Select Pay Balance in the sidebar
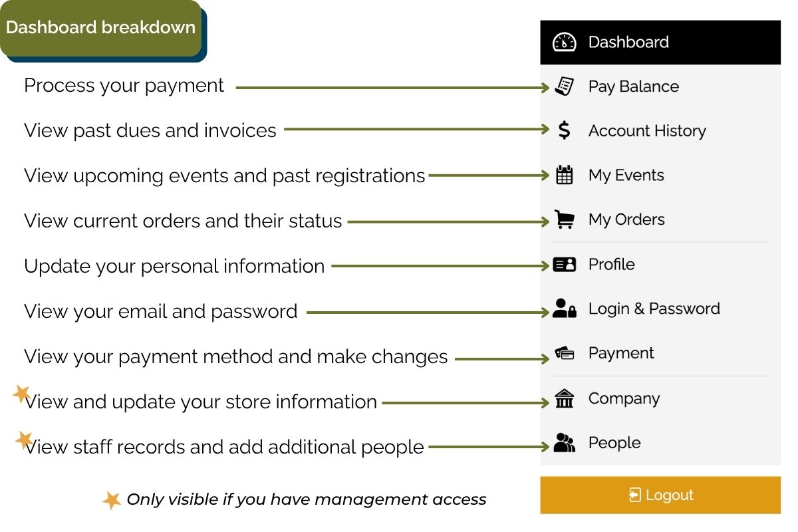This screenshot has height=532, width=798. 633,86
